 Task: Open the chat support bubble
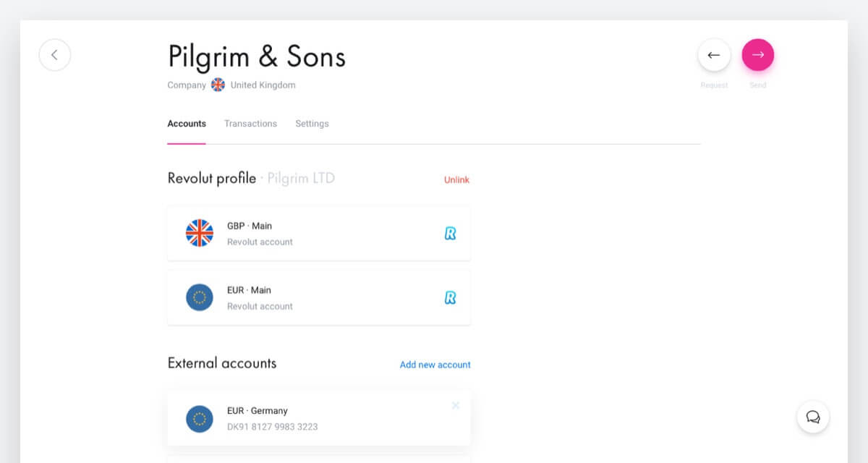[812, 417]
